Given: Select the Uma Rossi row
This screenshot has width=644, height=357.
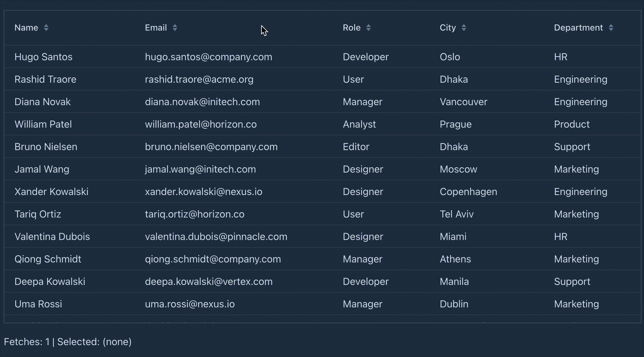Looking at the screenshot, I should pyautogui.click(x=38, y=304).
